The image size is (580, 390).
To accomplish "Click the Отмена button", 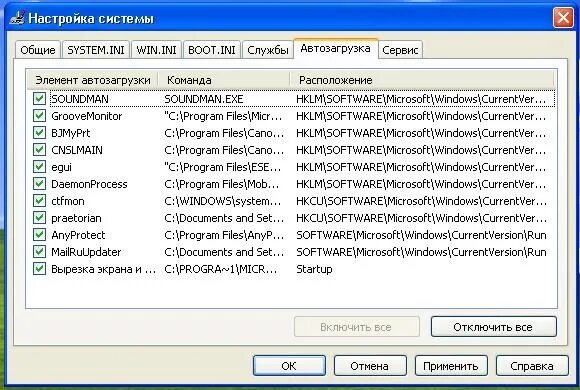I will pos(370,366).
